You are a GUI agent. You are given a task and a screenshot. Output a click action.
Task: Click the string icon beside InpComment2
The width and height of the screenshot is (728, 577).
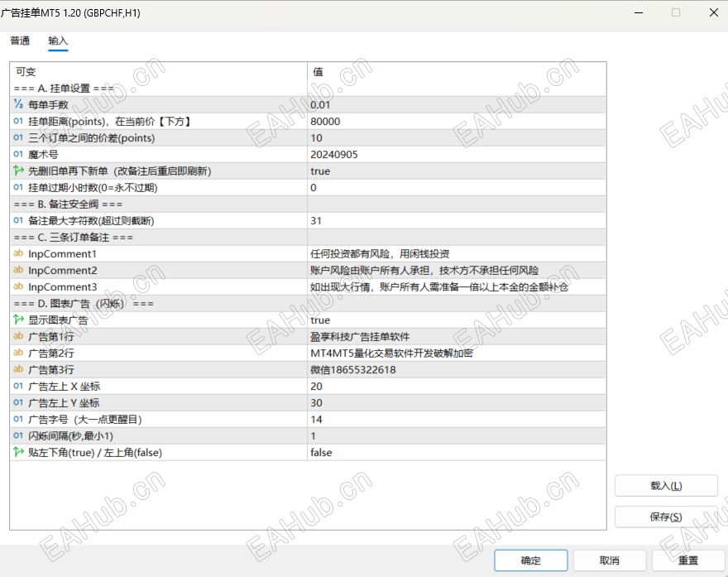click(x=18, y=270)
